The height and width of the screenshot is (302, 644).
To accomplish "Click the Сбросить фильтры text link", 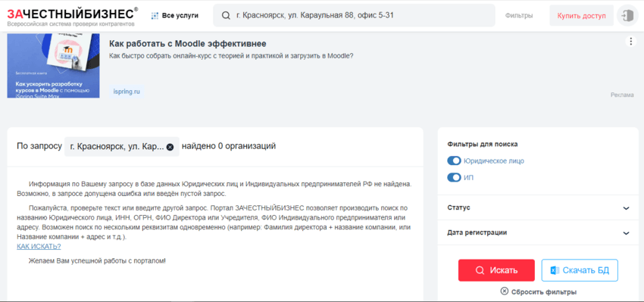I will pyautogui.click(x=544, y=291).
